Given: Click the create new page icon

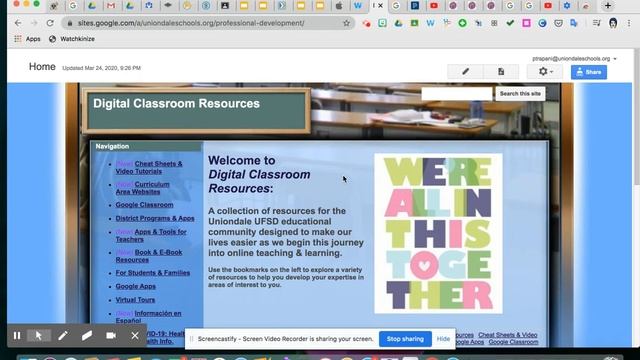Looking at the screenshot, I should click(x=501, y=72).
